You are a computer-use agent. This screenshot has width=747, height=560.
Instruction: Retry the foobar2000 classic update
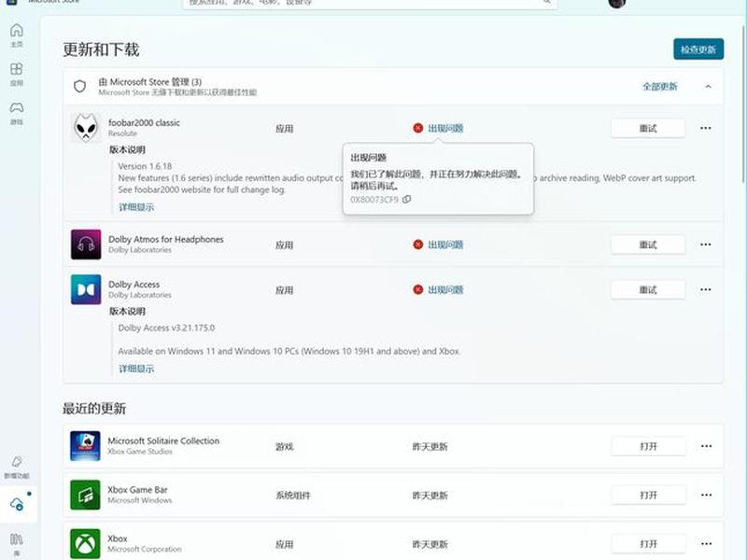[648, 128]
